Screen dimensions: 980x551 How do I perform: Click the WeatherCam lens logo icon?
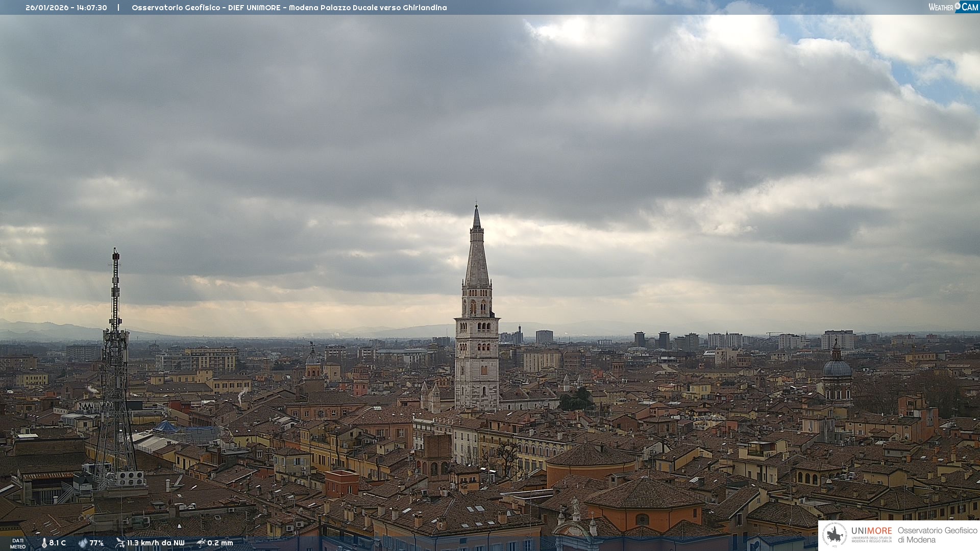tap(958, 6)
